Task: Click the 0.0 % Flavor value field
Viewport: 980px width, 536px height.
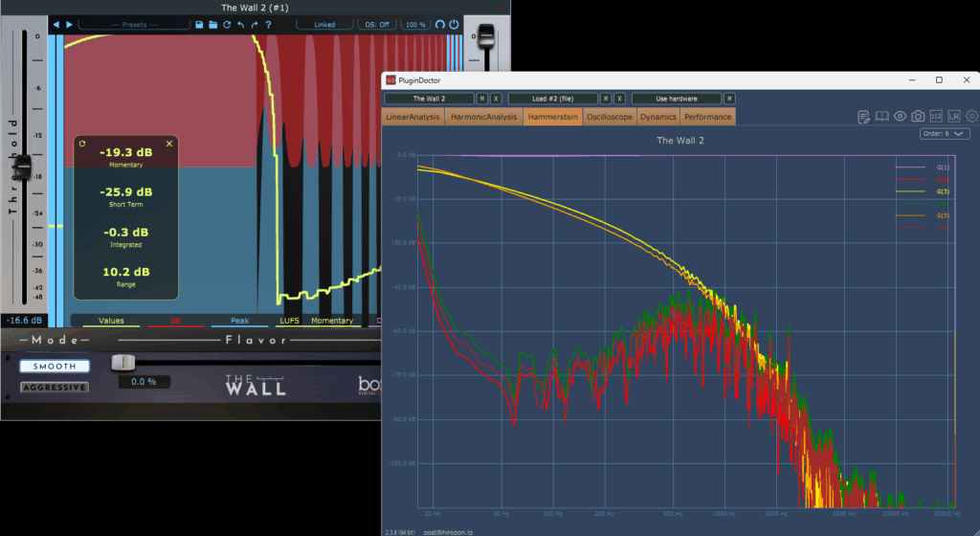Action: coord(144,382)
